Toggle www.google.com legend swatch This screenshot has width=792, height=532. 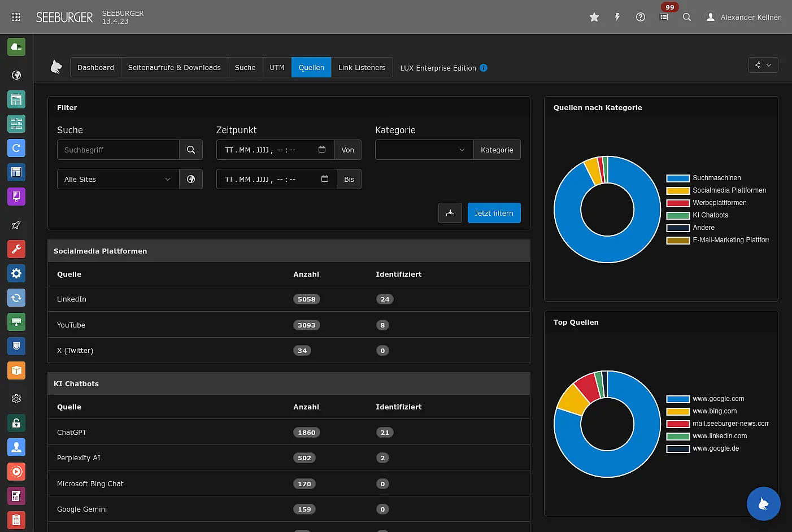click(x=678, y=399)
